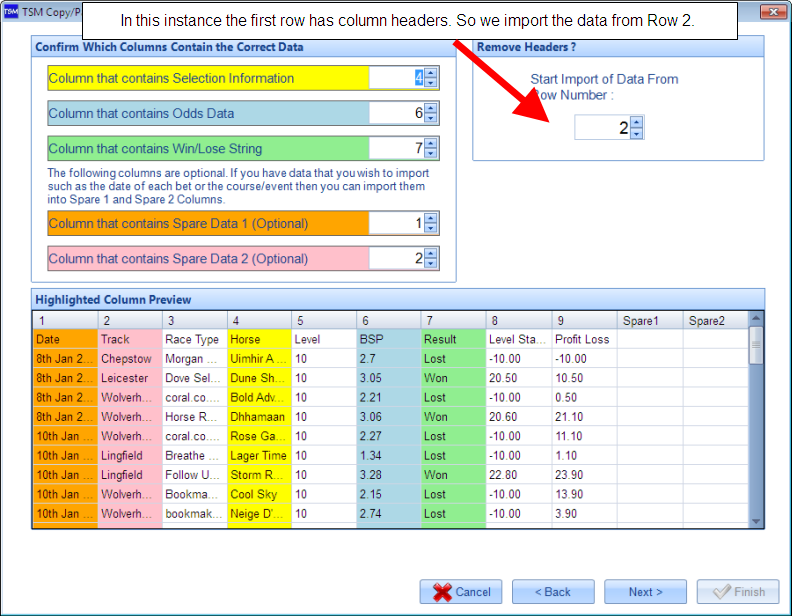Increase the start import row number
Viewport: 792px width, 616px height.
[x=637, y=122]
